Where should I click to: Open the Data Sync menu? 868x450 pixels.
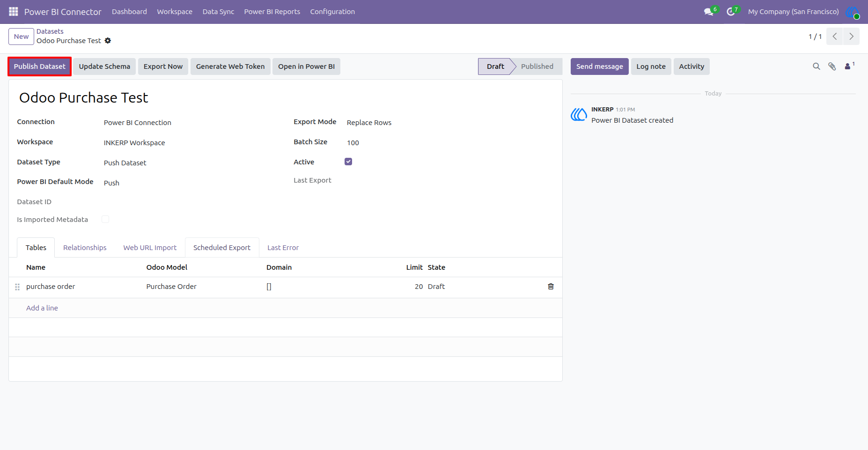pos(218,12)
